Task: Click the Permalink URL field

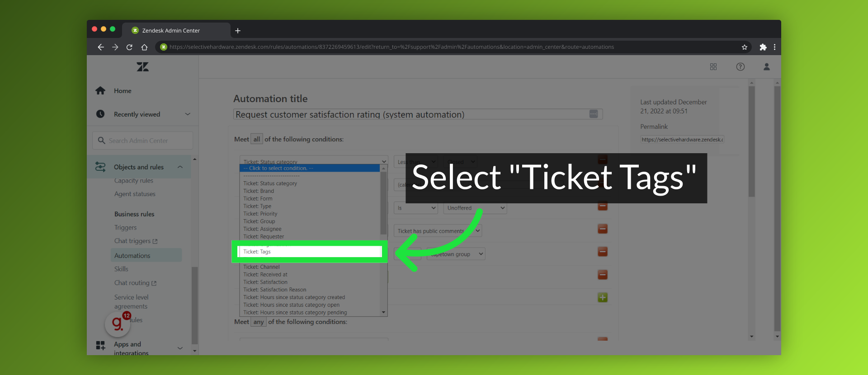Action: [x=682, y=140]
